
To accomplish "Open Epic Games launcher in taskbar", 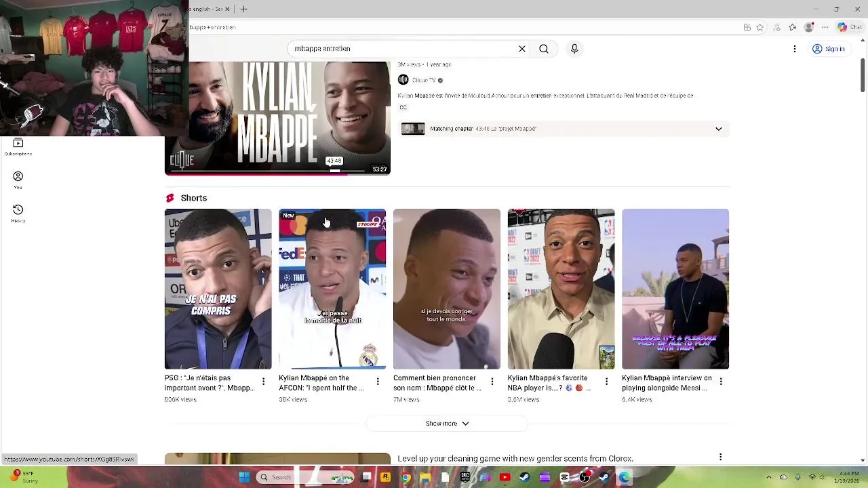I will (465, 477).
